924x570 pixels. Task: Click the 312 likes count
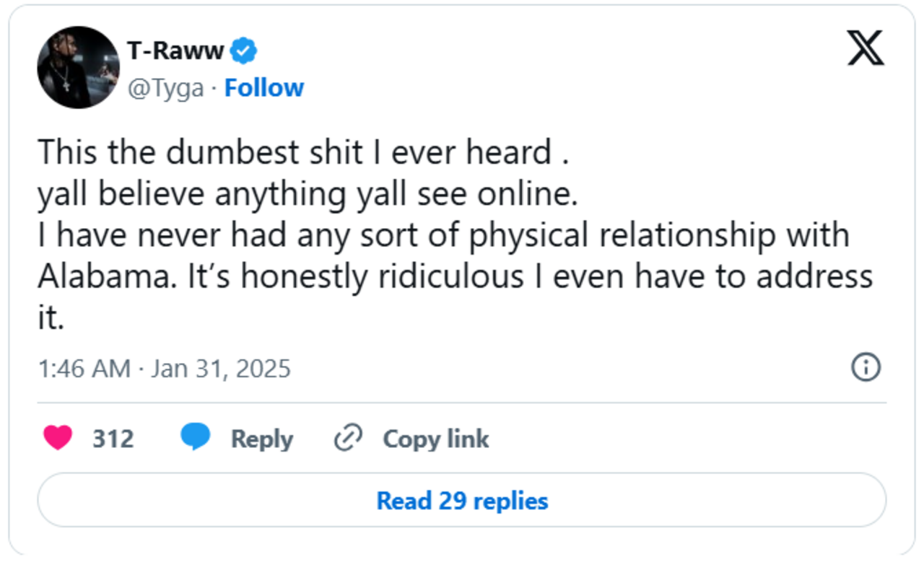coord(113,439)
